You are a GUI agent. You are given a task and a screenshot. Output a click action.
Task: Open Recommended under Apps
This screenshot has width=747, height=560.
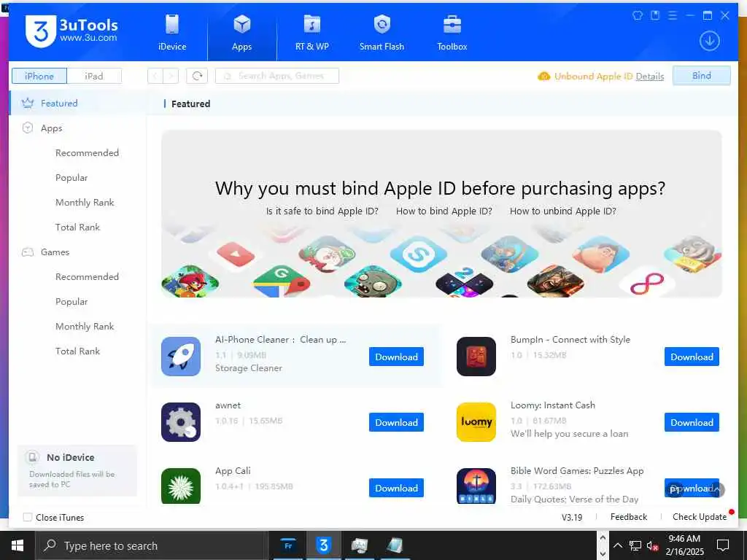(x=87, y=153)
